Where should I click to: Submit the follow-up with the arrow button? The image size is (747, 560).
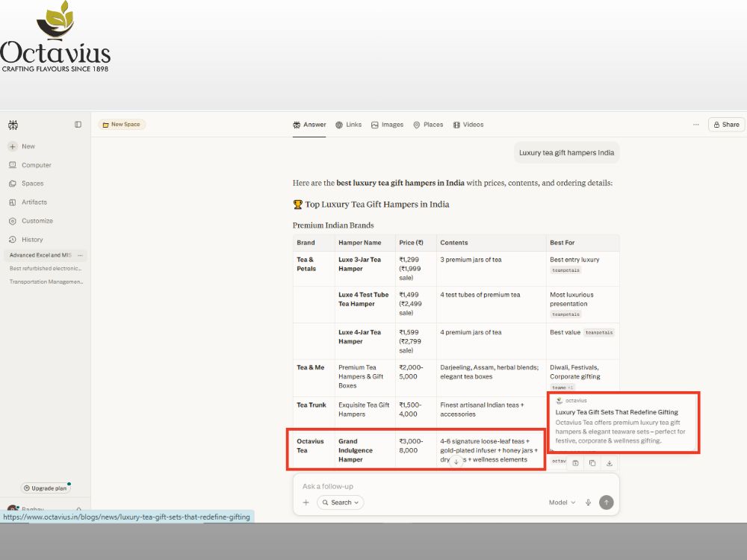tap(606, 503)
